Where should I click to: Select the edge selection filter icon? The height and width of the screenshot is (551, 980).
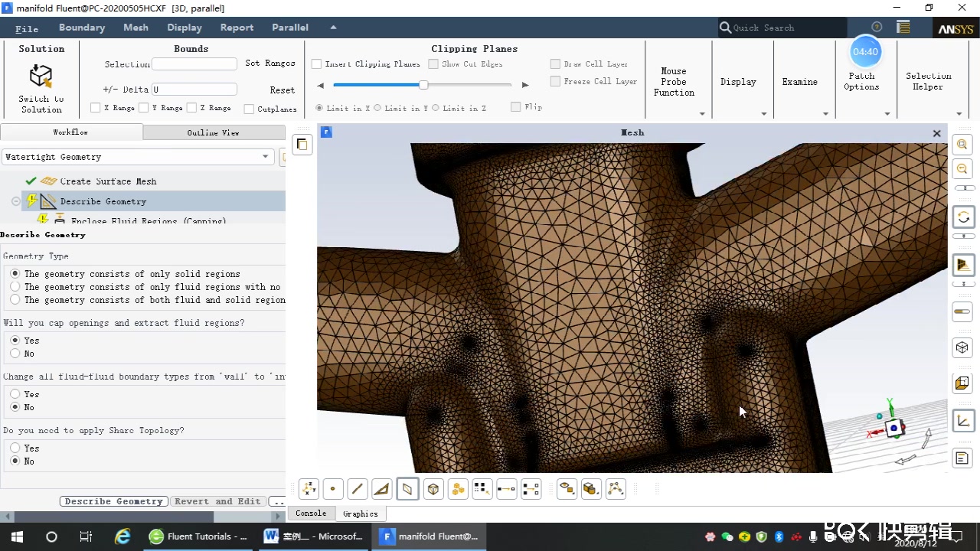click(357, 489)
